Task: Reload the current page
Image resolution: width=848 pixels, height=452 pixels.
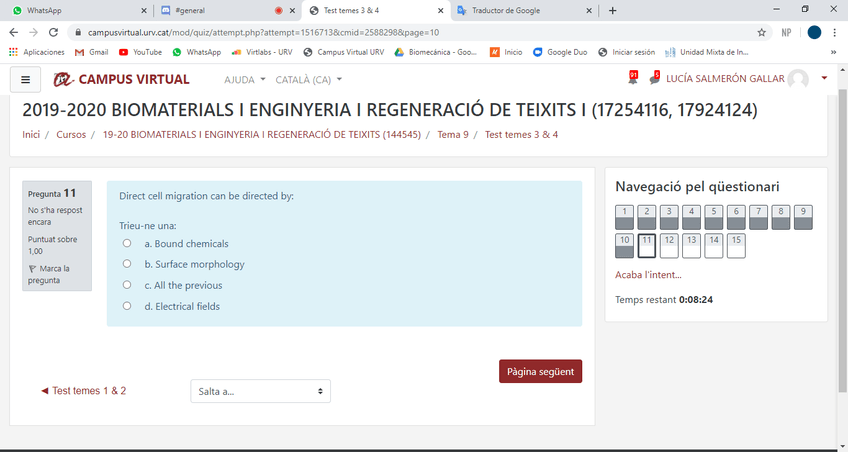Action: pyautogui.click(x=53, y=32)
